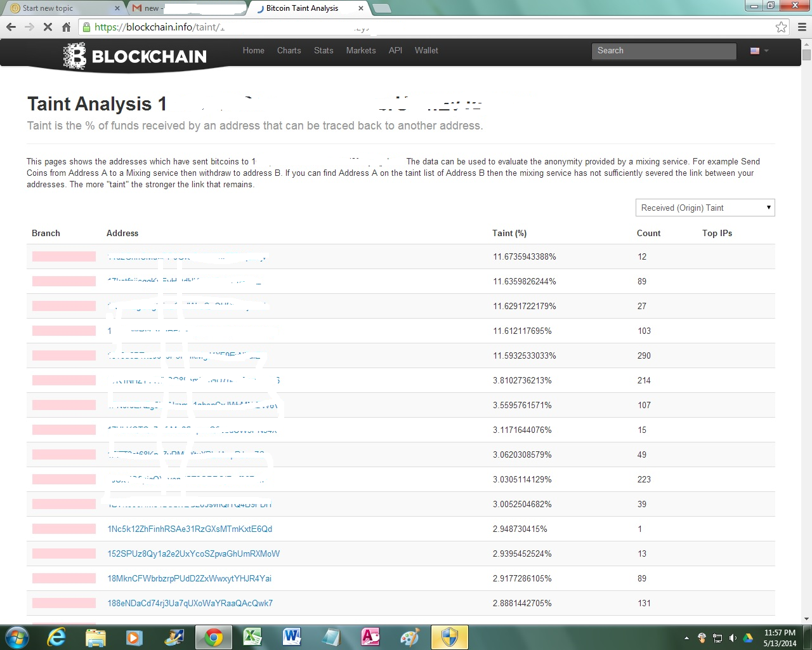The image size is (812, 650).
Task: Click the scrollbar down arrow
Action: point(806,619)
